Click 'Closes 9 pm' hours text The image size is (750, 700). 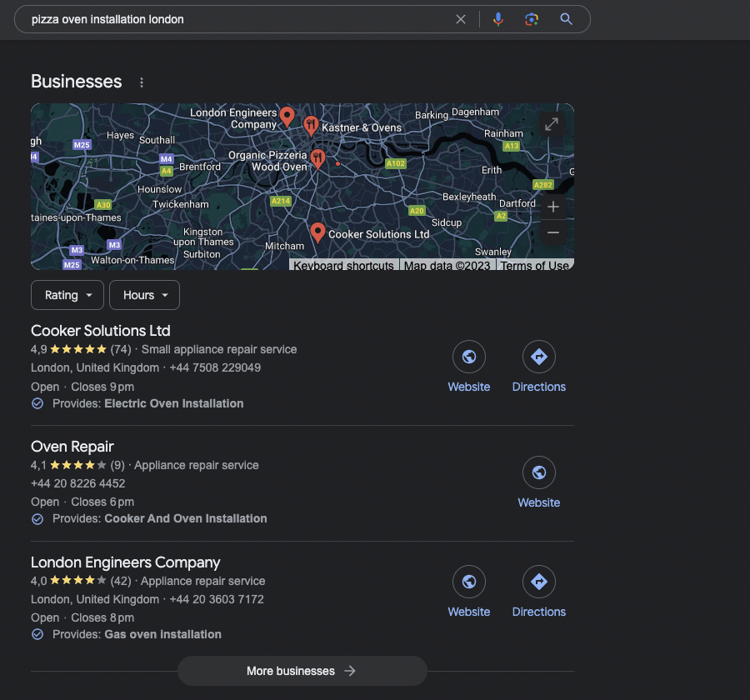pos(102,387)
